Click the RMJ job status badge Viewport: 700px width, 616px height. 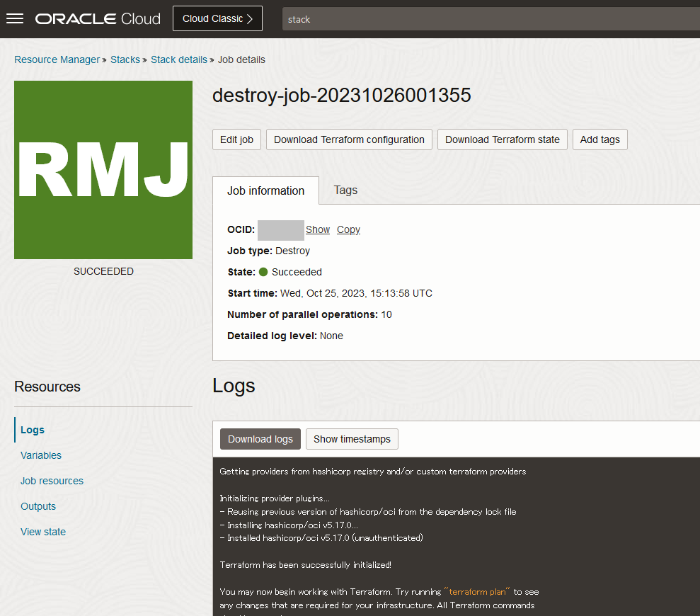[x=103, y=170]
